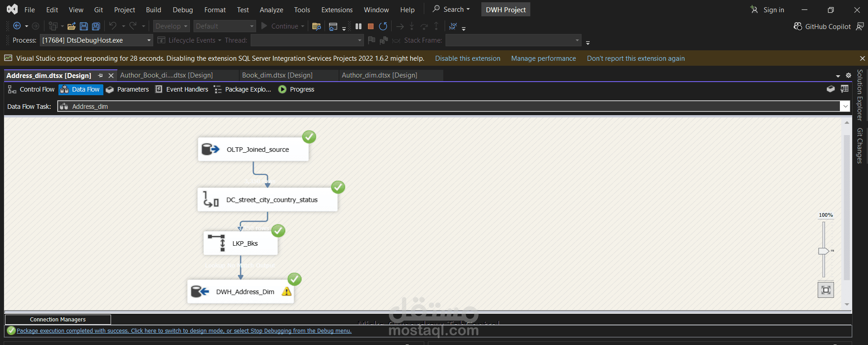The width and height of the screenshot is (868, 345).
Task: Click the feedback icon right of GitHub Copilot
Action: [x=860, y=26]
